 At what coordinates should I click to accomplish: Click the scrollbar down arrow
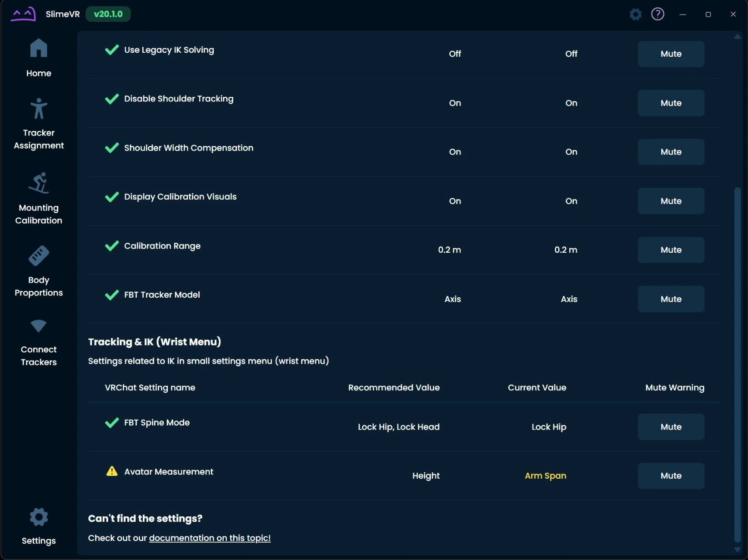point(738,550)
